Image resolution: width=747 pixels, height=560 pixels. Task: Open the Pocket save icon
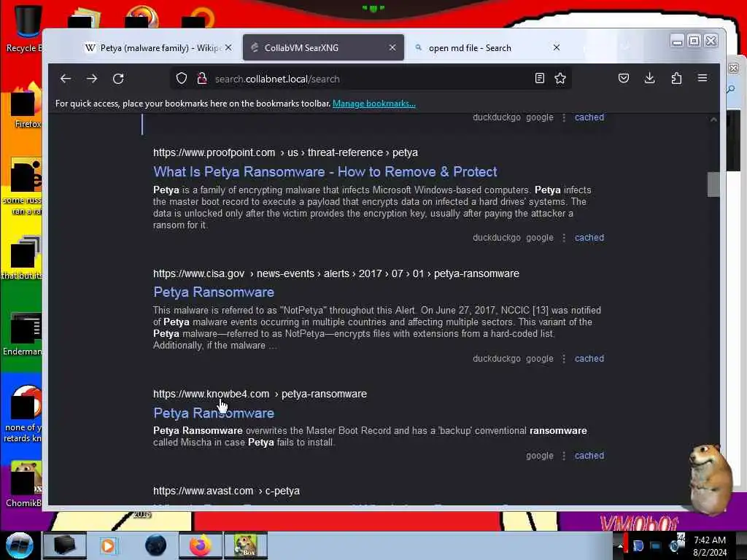tap(624, 78)
